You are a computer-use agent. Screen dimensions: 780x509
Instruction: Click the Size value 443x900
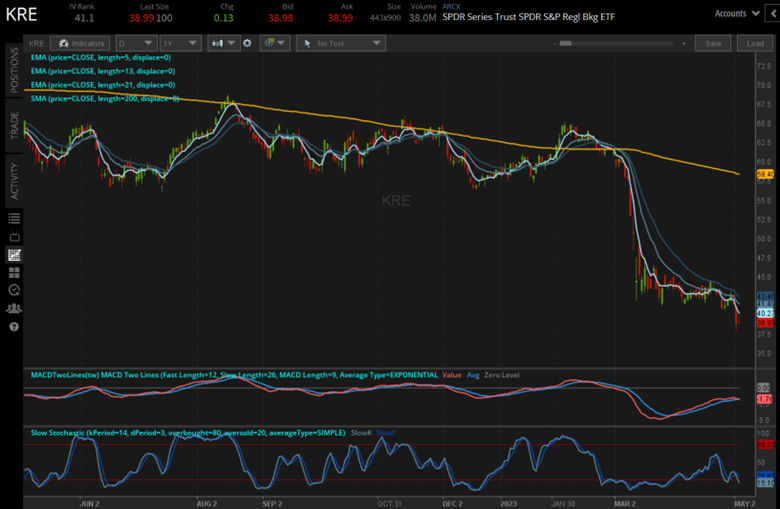pos(385,18)
